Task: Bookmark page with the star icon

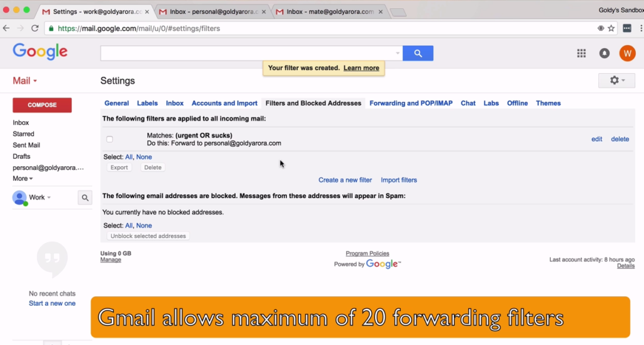Action: 611,28
